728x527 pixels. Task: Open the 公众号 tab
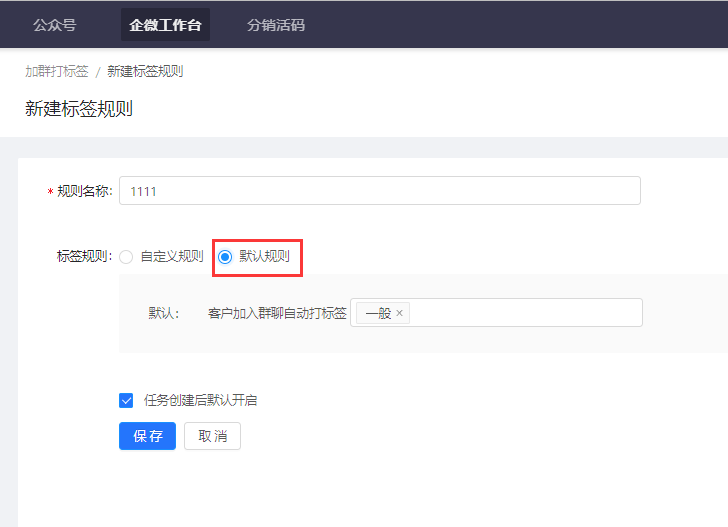54,25
